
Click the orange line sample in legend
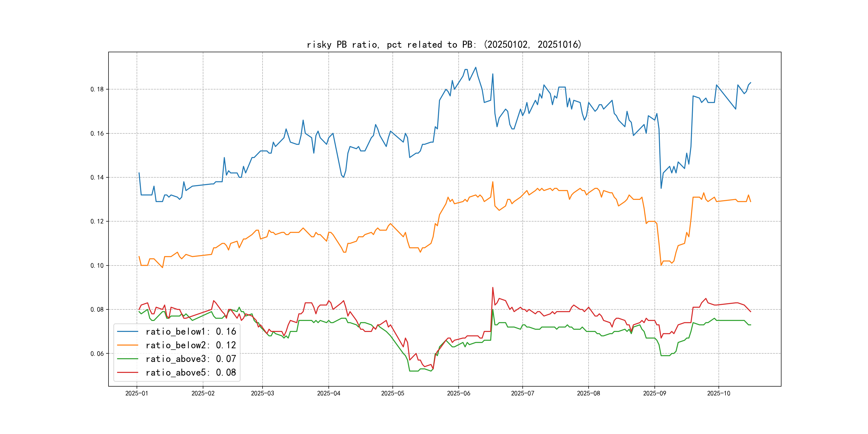click(127, 345)
